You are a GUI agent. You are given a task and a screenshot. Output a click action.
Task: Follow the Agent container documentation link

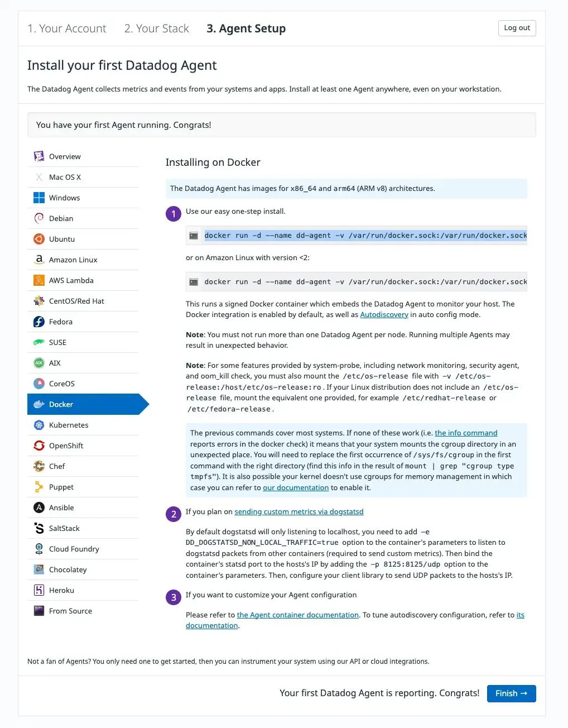(298, 615)
